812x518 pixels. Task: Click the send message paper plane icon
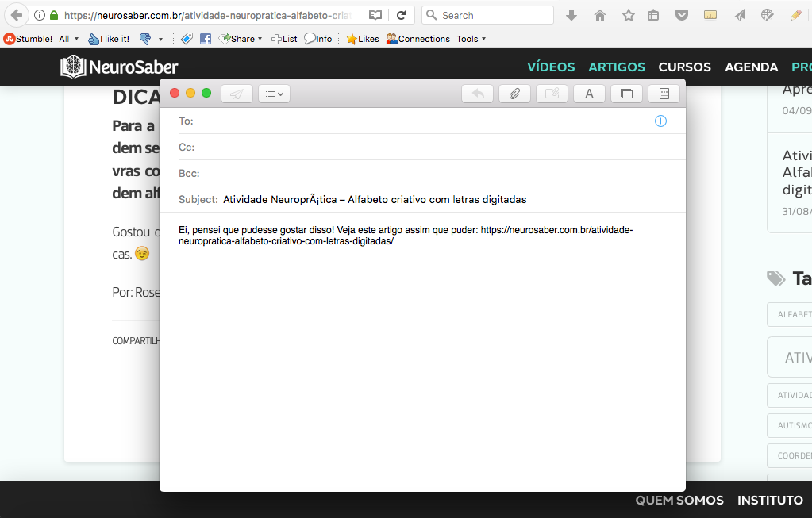[x=237, y=94]
